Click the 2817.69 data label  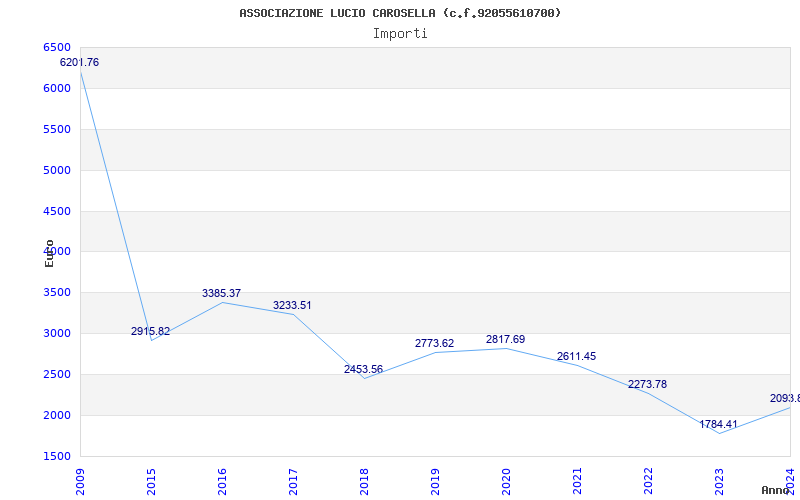[505, 339]
